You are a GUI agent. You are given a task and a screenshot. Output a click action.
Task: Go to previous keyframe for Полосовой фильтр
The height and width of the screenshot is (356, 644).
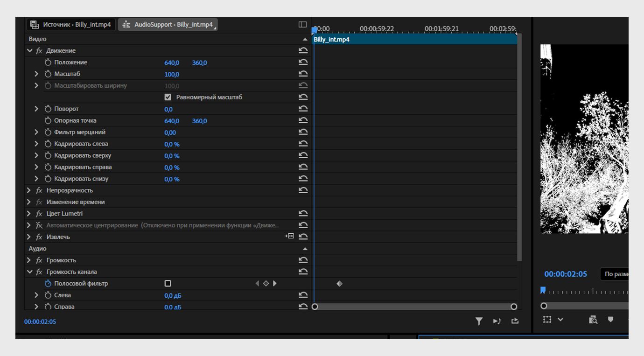point(257,283)
